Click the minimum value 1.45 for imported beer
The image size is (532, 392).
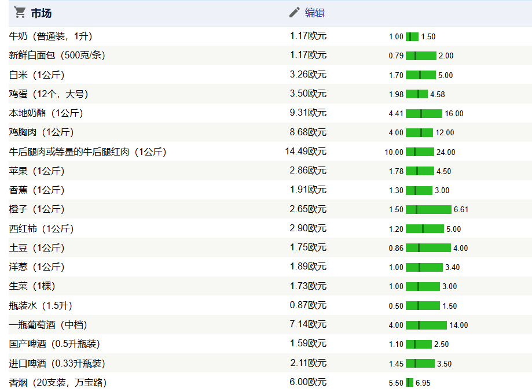[396, 364]
